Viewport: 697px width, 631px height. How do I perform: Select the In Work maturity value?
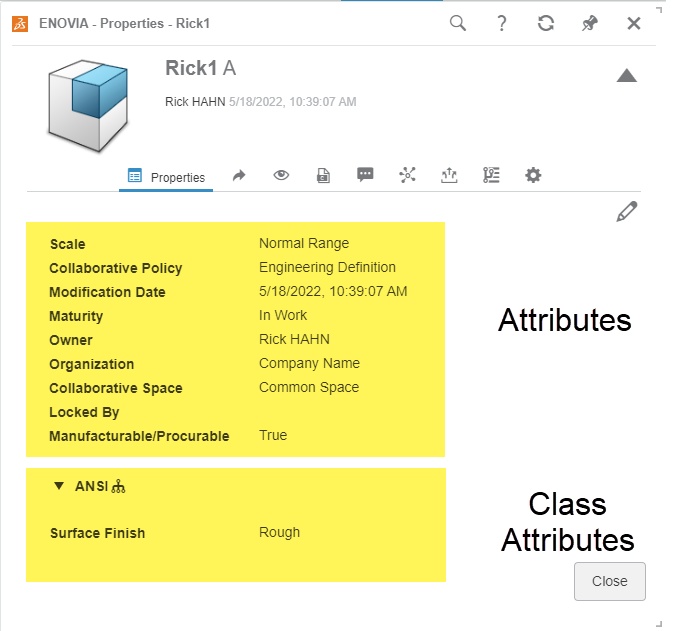pyautogui.click(x=283, y=316)
